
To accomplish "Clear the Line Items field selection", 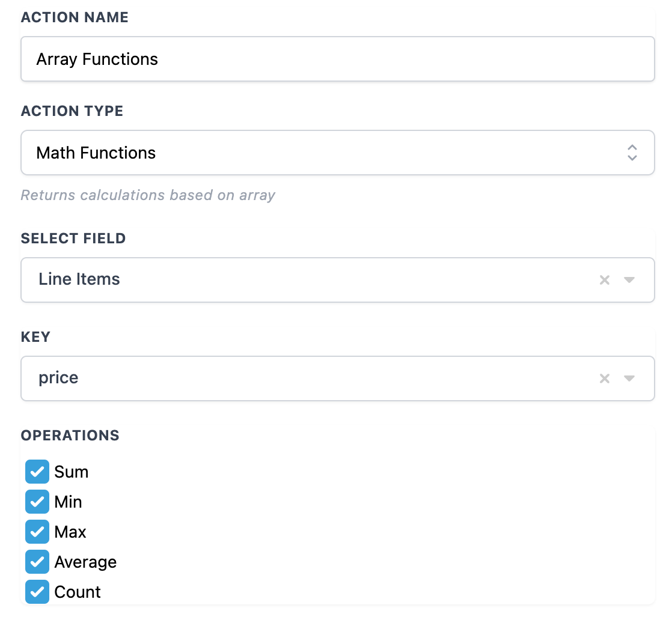I will (x=605, y=280).
